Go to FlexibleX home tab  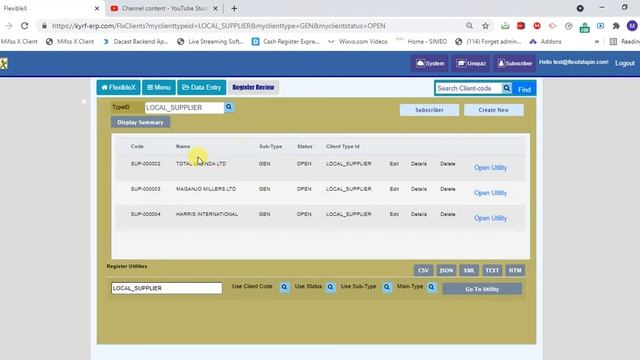[x=118, y=87]
